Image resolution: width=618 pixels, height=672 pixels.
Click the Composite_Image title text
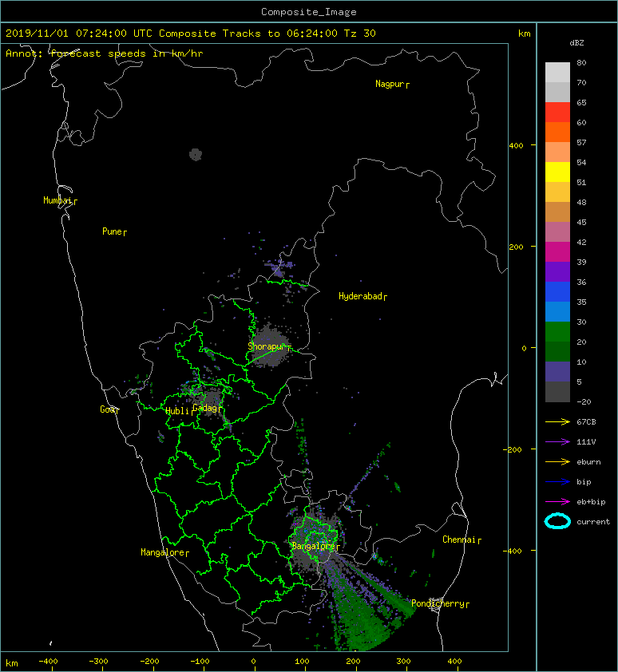point(309,12)
